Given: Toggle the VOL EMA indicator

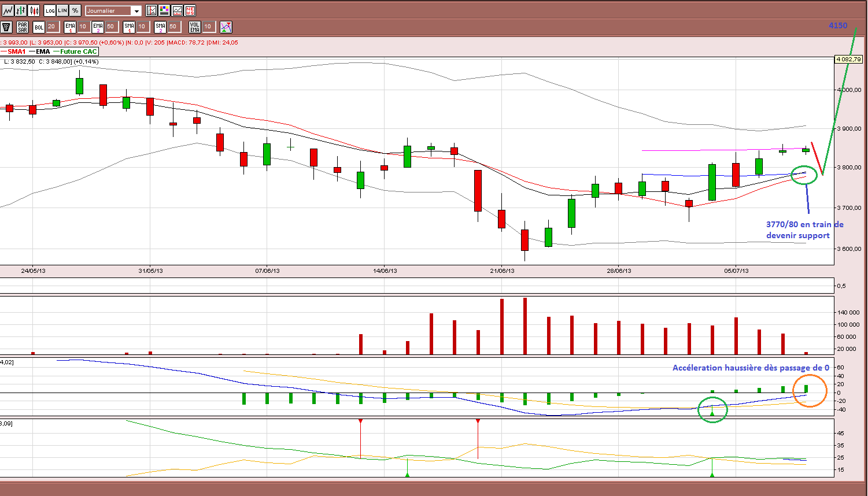Looking at the screenshot, I should (x=195, y=27).
